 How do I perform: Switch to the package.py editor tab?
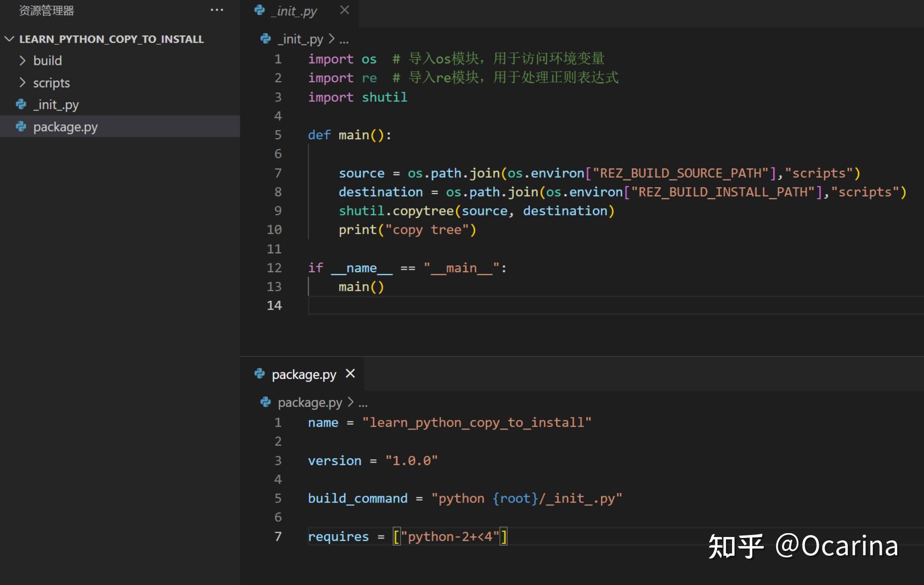(304, 374)
